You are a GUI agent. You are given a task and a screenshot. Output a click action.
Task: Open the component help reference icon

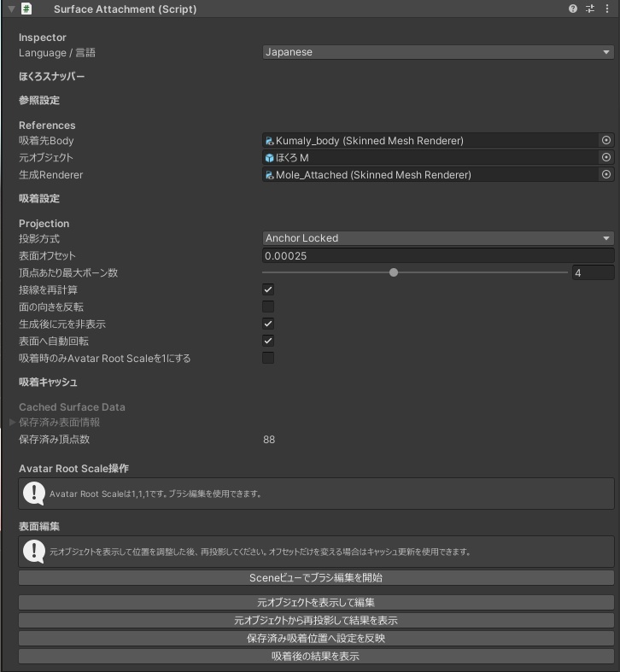pos(572,9)
